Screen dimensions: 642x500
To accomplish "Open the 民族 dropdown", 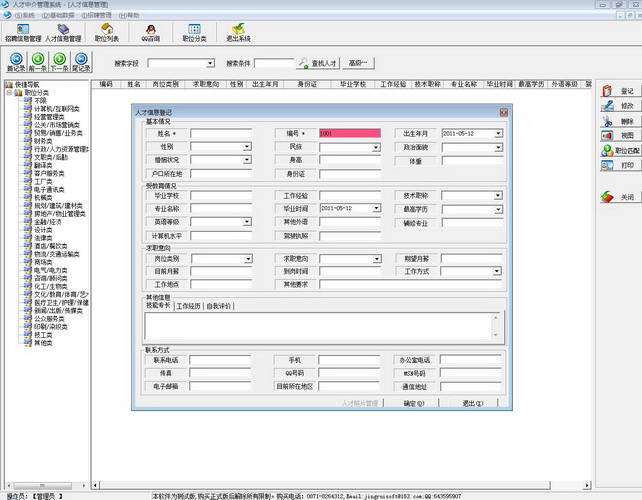I will point(376,147).
